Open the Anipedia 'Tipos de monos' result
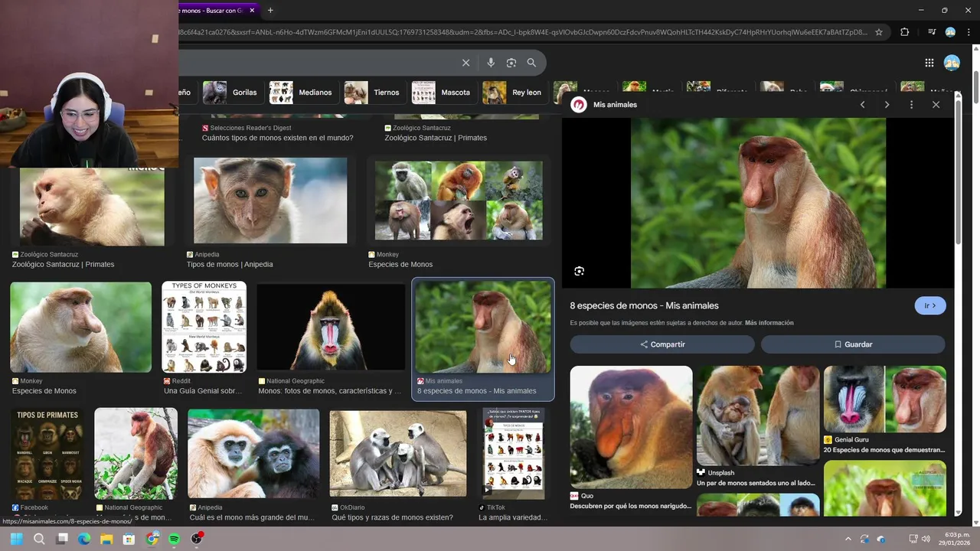 (270, 201)
